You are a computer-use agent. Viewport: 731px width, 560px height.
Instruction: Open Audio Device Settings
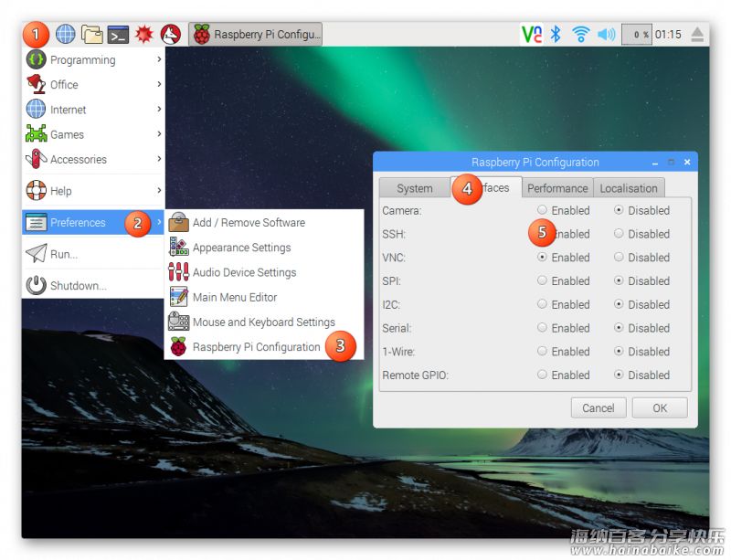(x=264, y=272)
